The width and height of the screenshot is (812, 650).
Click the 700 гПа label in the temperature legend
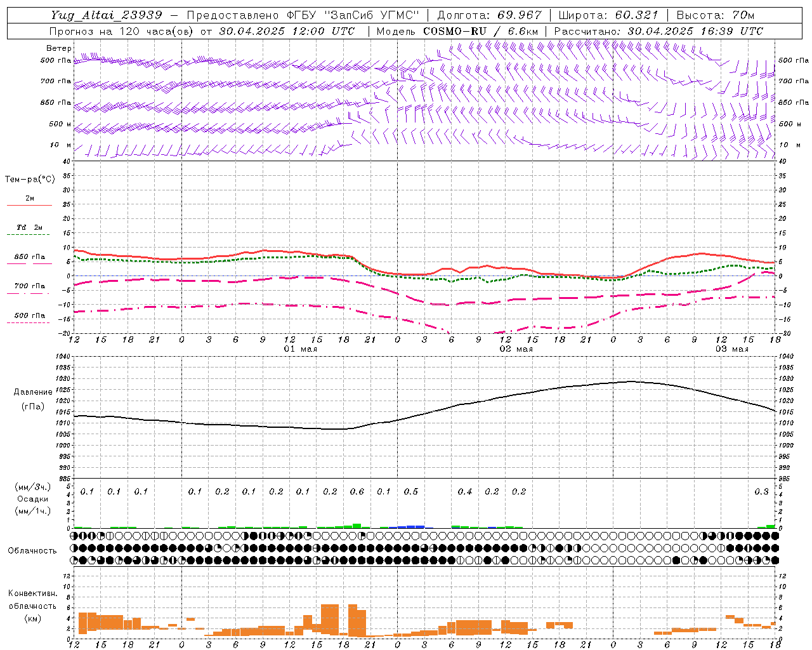tap(30, 286)
